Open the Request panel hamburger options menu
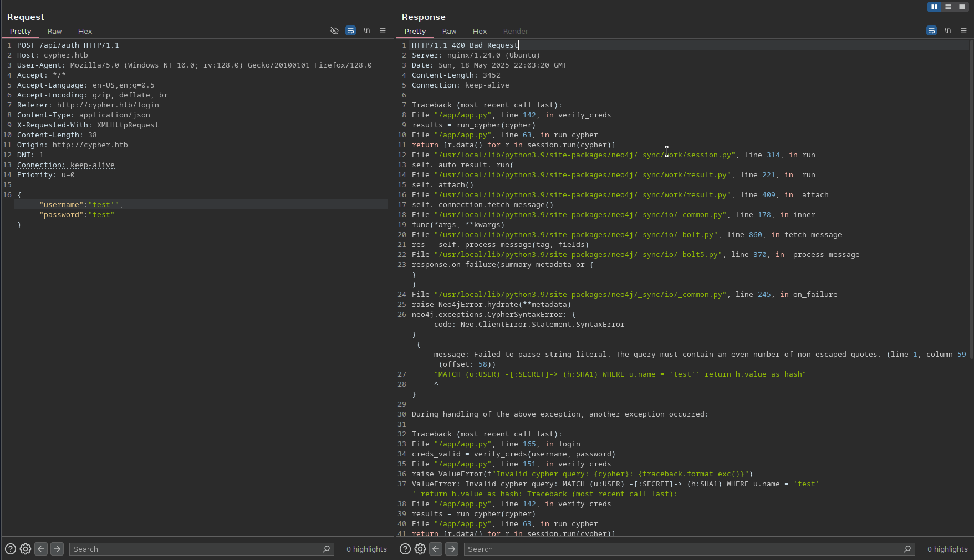Image resolution: width=974 pixels, height=560 pixels. point(383,31)
